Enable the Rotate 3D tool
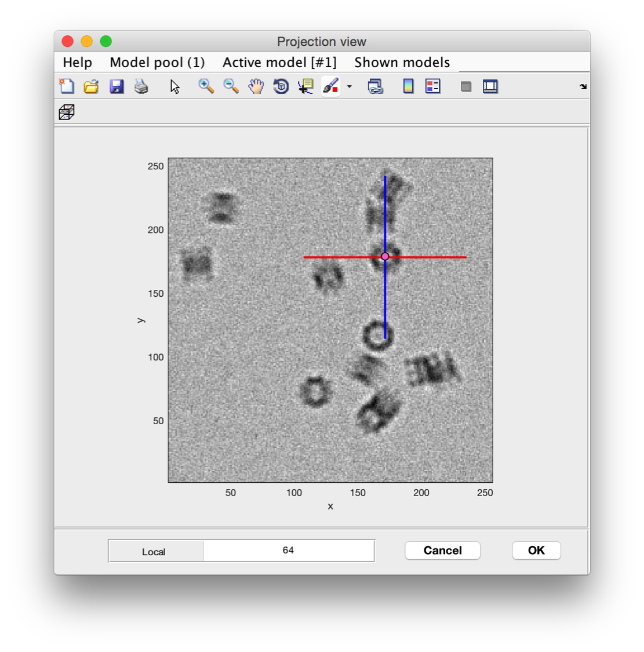Viewport: 644px width, 652px height. (281, 86)
